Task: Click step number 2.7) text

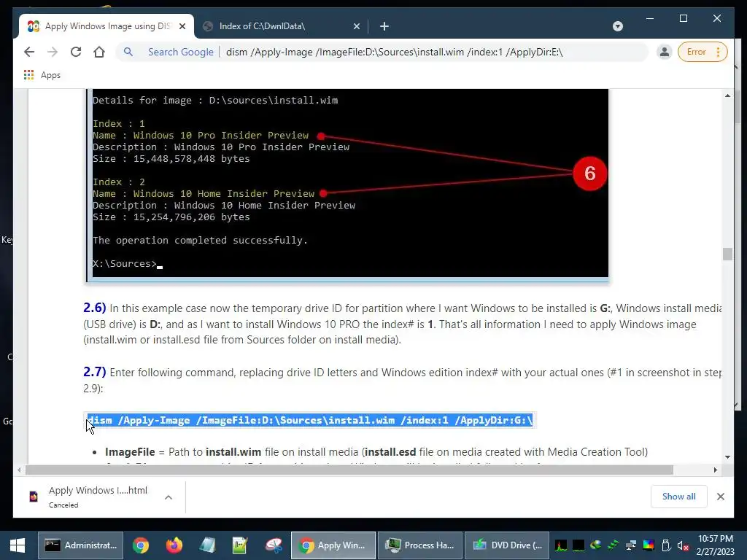Action: pyautogui.click(x=94, y=372)
